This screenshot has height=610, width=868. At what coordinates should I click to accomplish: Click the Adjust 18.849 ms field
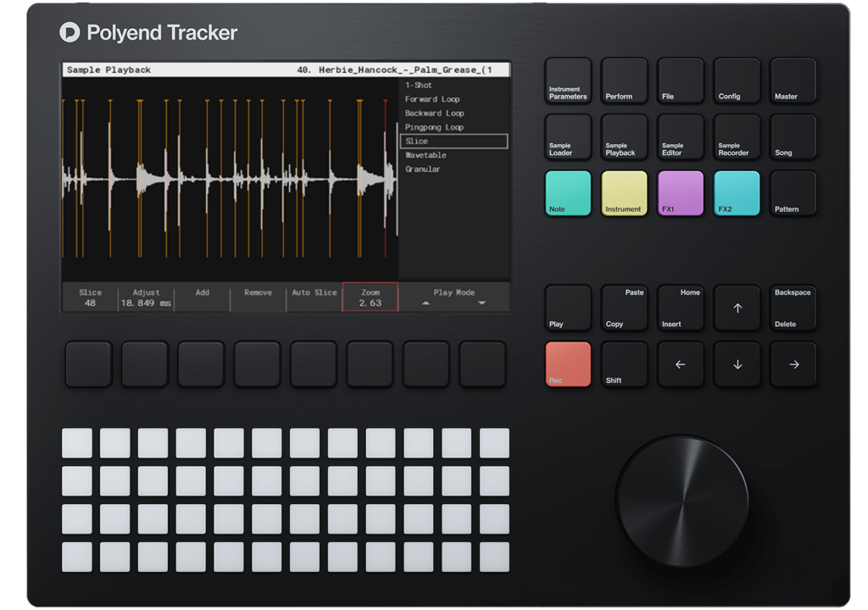pyautogui.click(x=146, y=297)
